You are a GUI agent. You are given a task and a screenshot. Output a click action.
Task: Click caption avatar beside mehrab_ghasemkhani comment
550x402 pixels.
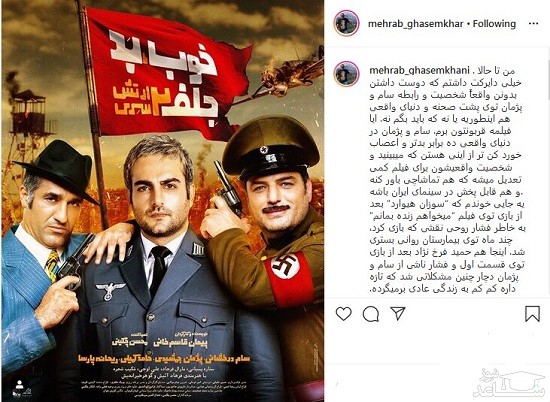346,74
